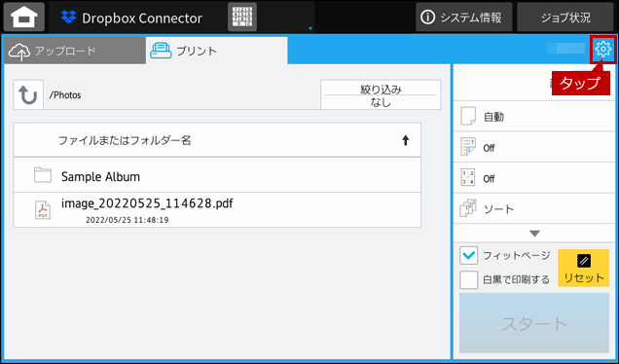
Task: Open the numeric keypad icon
Action: click(x=242, y=17)
